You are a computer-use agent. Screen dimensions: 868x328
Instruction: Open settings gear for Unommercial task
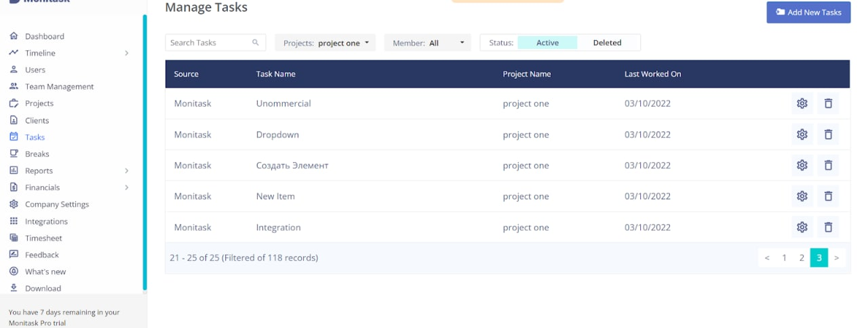[x=802, y=104]
